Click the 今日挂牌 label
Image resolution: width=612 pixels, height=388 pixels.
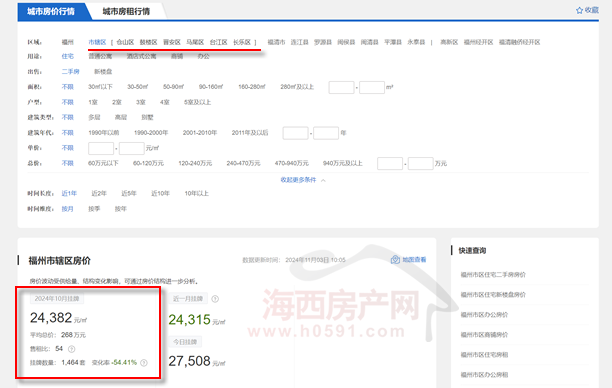click(x=185, y=342)
